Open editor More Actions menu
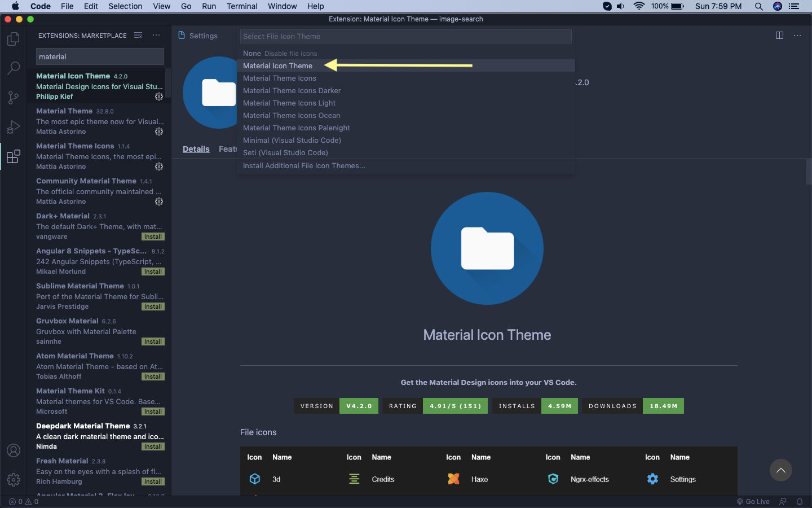This screenshot has height=508, width=812. (797, 35)
